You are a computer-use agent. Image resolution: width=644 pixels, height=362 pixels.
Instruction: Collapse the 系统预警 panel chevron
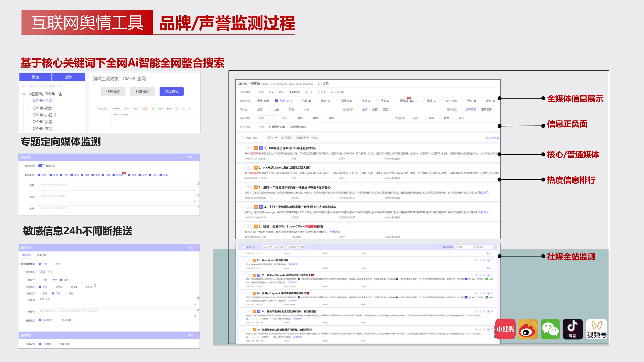[198, 335]
